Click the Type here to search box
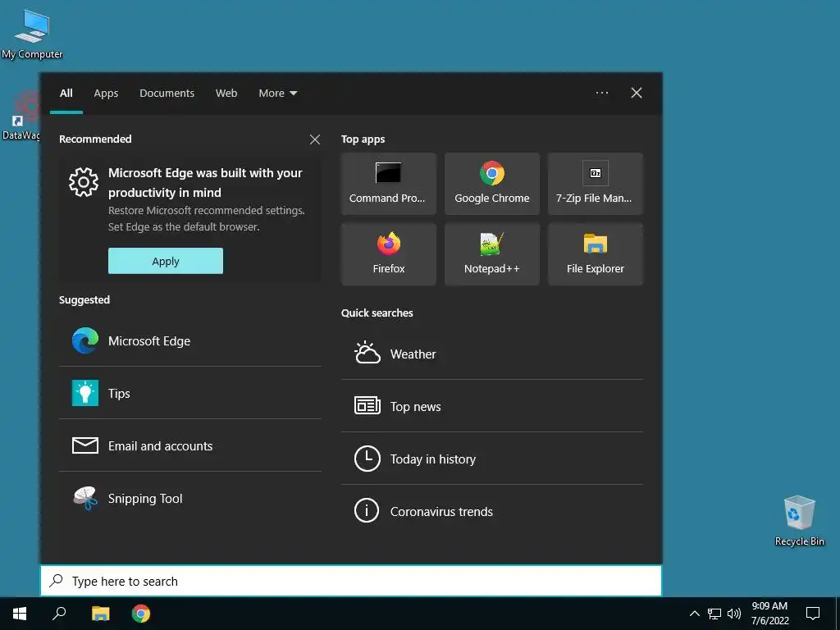The image size is (840, 630). [x=351, y=581]
